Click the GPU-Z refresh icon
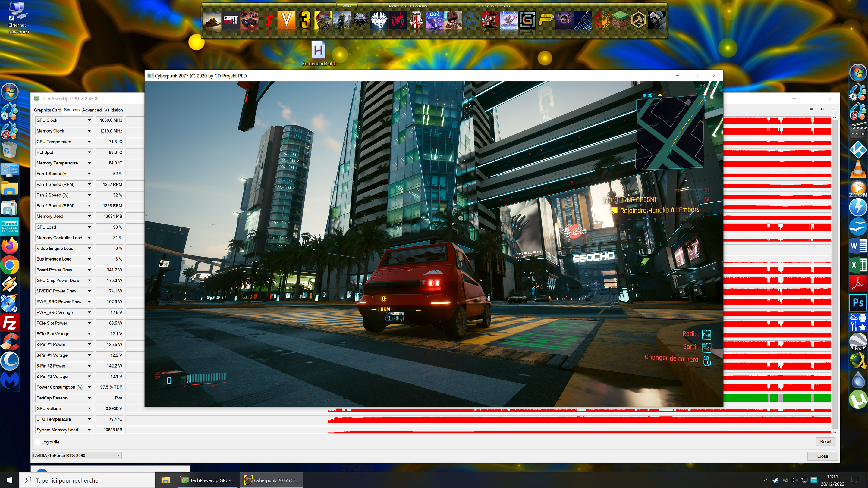 coord(822,109)
